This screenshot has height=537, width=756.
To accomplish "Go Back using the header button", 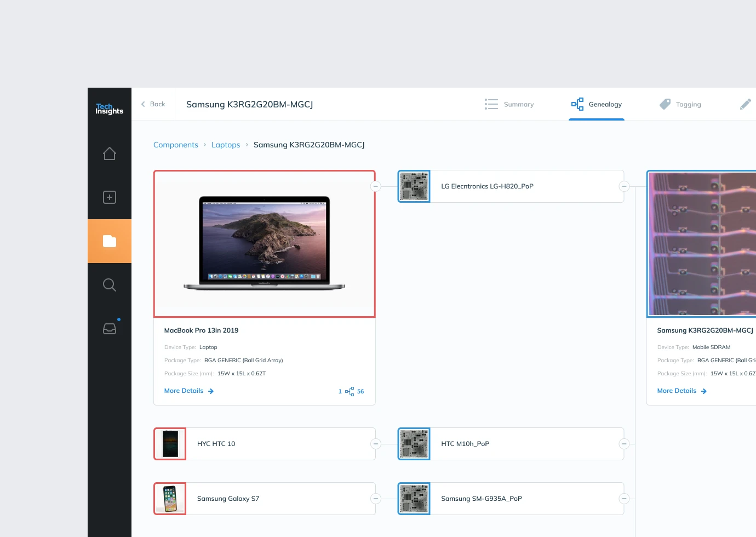I will click(x=153, y=104).
